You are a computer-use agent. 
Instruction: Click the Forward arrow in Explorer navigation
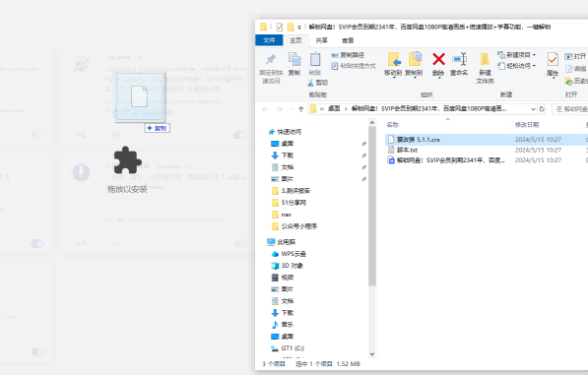click(280, 109)
